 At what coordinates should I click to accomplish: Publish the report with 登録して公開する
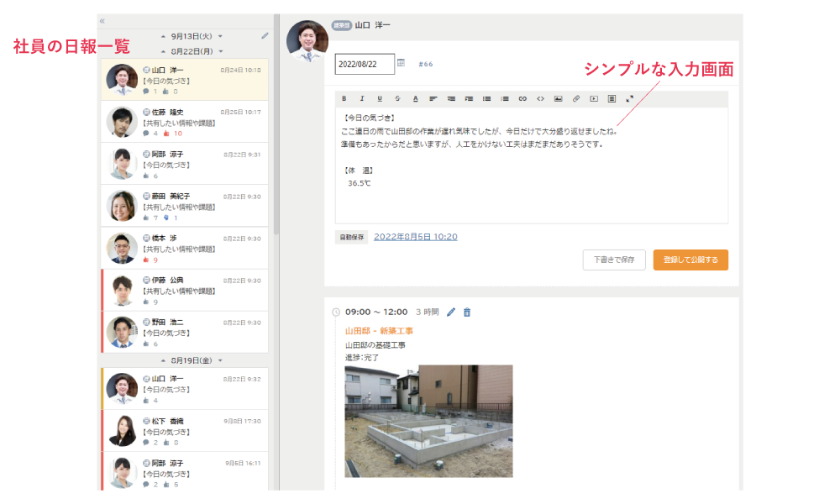(x=690, y=260)
